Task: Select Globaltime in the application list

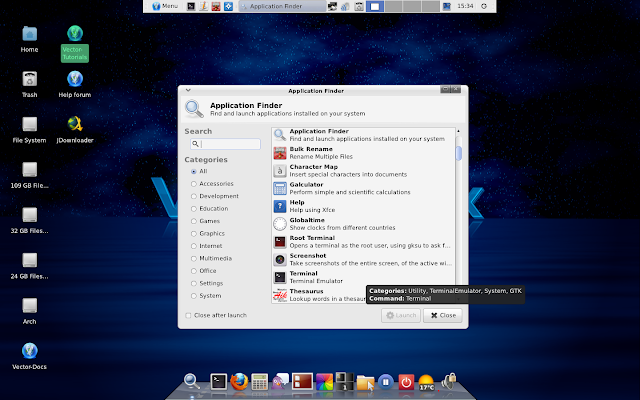Action: (x=363, y=224)
